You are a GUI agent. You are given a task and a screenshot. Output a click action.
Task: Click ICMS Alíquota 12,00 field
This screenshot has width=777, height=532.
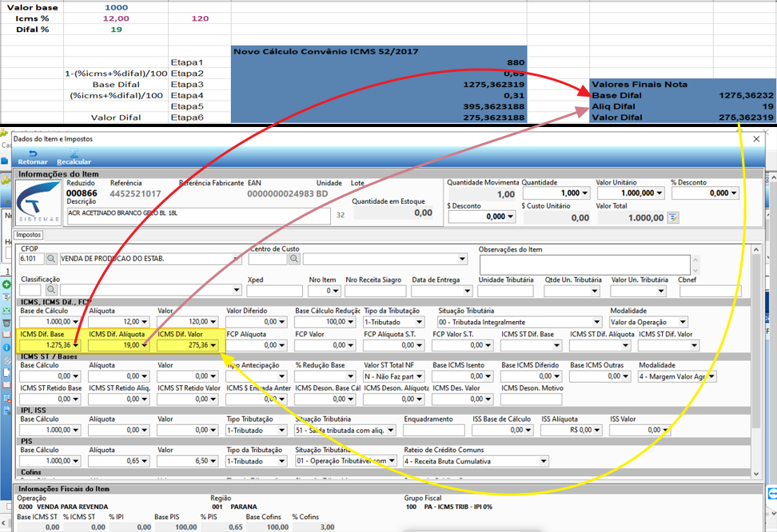pos(118,322)
